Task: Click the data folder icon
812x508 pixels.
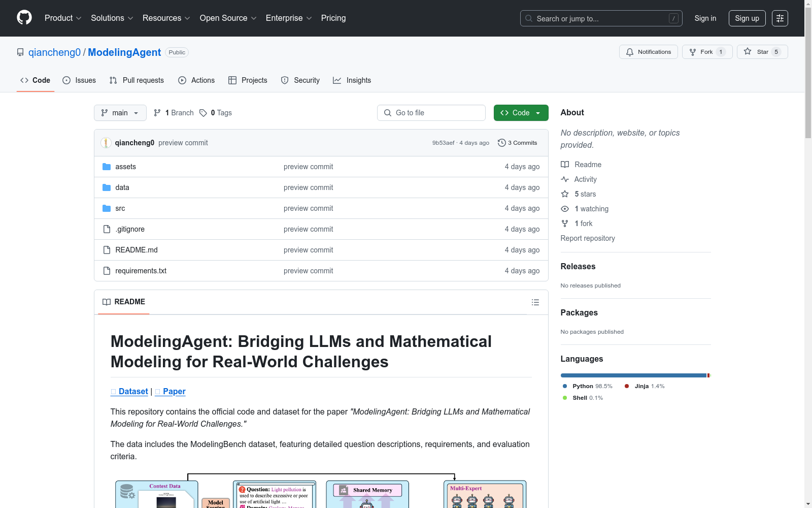Action: pos(107,187)
